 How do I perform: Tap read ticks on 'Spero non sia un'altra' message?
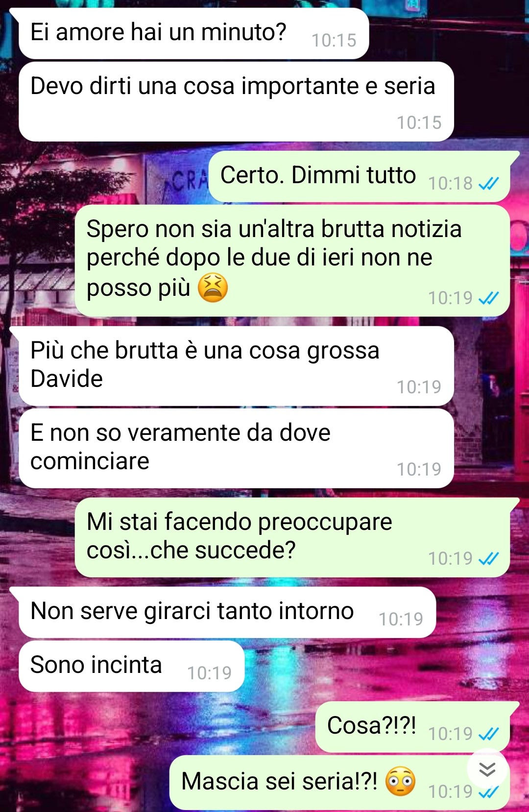[x=488, y=298]
